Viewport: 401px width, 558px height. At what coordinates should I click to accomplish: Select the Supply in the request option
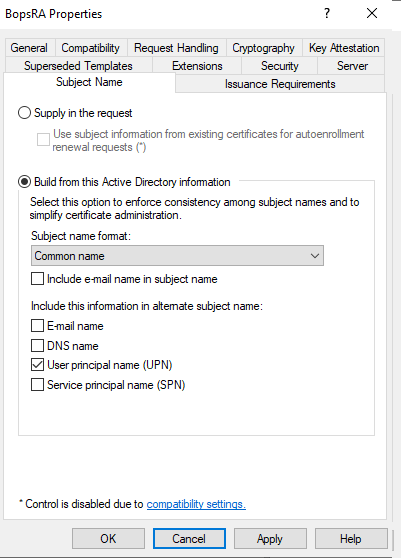click(24, 113)
